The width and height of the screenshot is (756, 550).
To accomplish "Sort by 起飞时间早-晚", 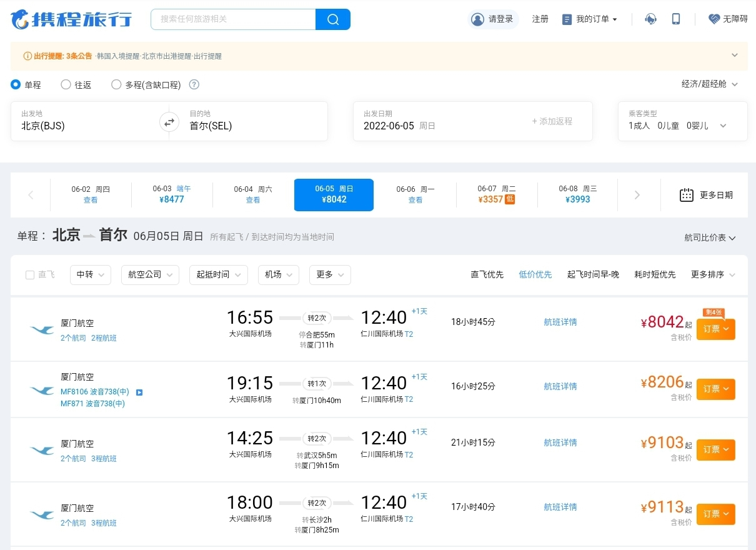I will 593,275.
